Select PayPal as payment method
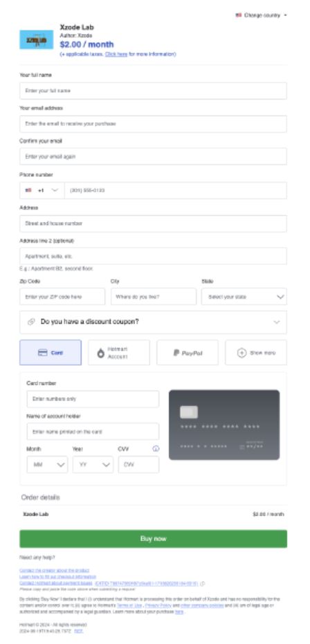The image size is (310, 644). pos(188,352)
